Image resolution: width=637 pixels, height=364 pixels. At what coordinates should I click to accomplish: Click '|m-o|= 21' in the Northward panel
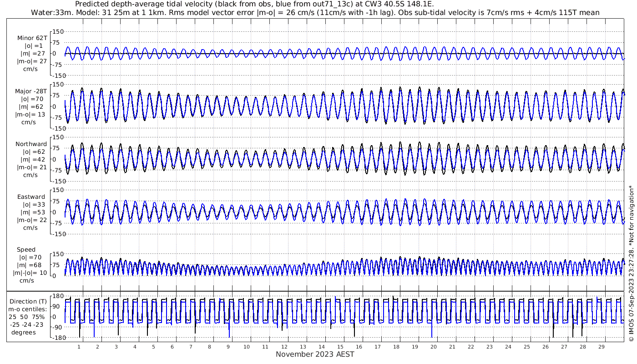(31, 167)
